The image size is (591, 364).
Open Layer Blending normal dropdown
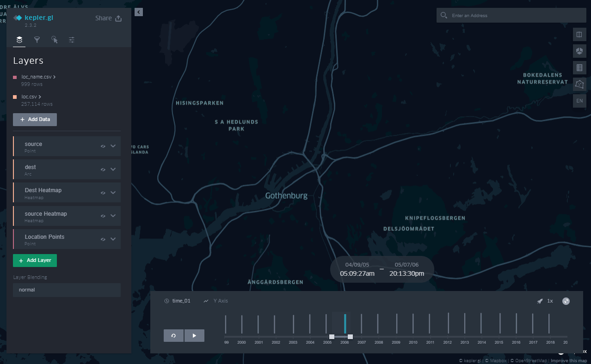pos(67,290)
